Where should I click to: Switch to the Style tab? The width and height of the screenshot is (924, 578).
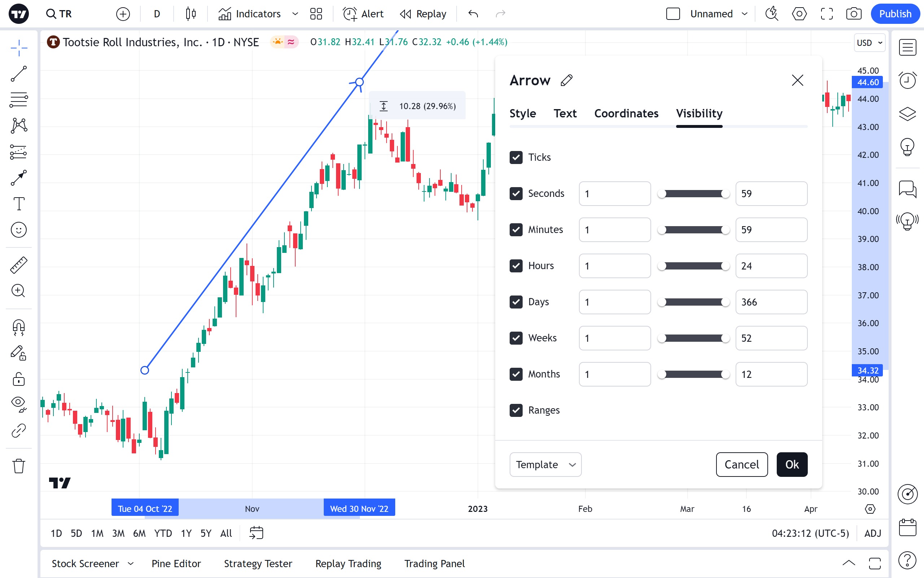523,113
